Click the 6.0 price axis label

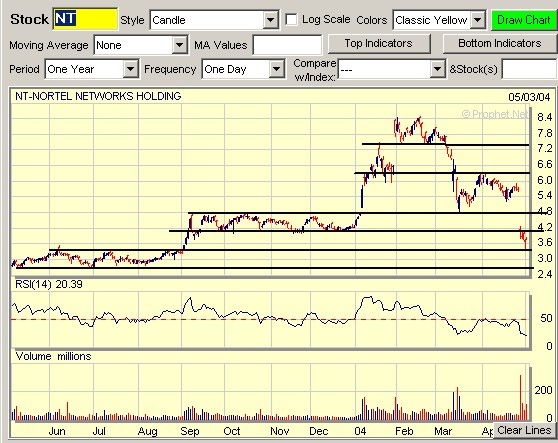click(544, 180)
